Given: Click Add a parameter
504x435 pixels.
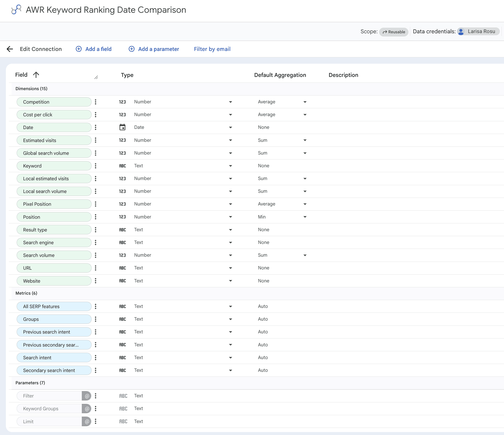Looking at the screenshot, I should point(154,49).
